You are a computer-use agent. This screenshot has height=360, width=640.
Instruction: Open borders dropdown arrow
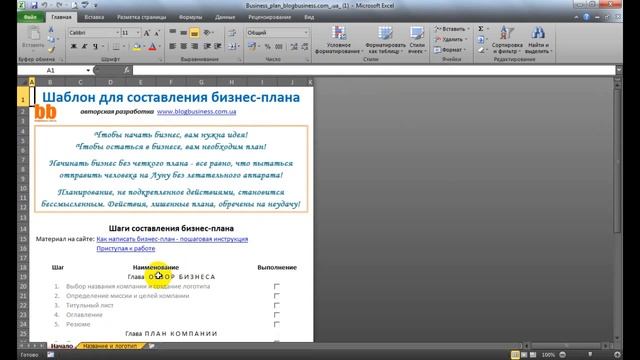click(x=124, y=47)
